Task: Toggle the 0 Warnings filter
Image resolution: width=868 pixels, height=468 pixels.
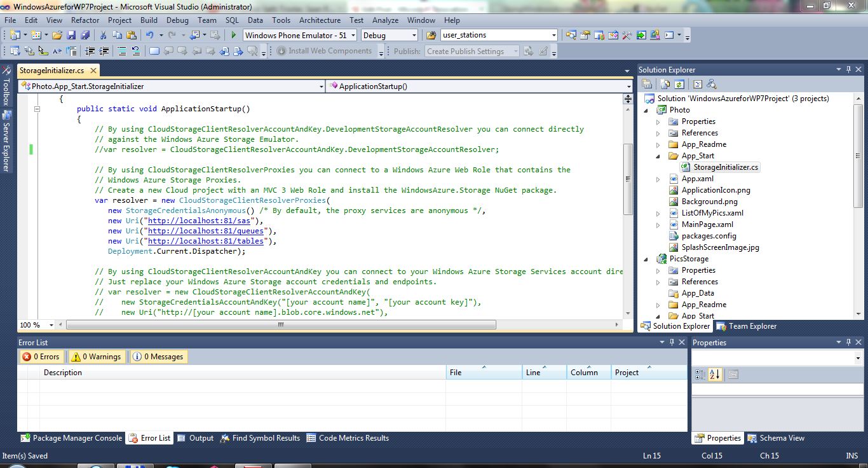Action: coord(96,357)
